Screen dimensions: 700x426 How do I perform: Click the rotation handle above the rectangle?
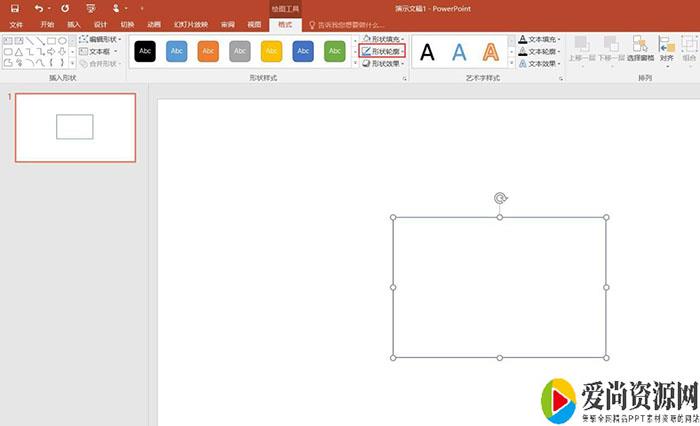point(500,198)
